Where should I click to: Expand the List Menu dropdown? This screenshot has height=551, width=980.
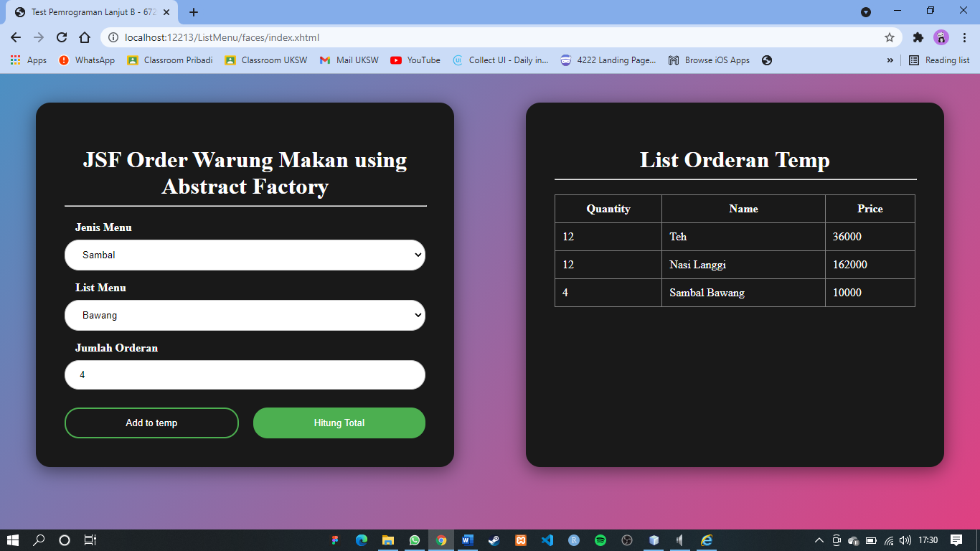(245, 315)
